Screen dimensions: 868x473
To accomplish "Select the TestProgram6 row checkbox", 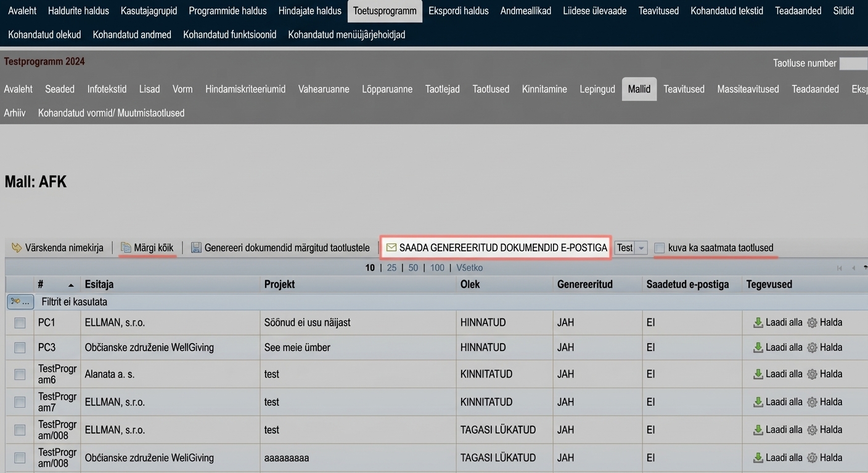I will 20,374.
